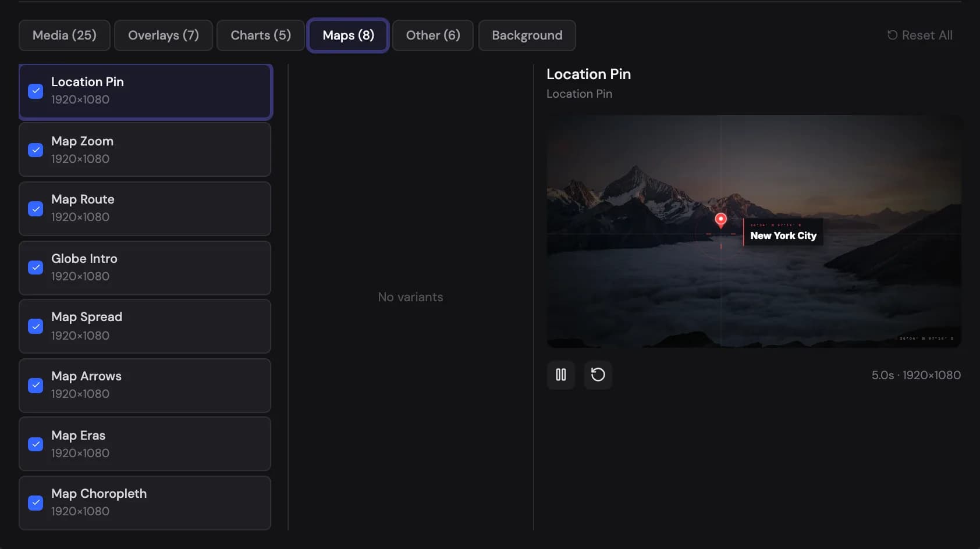Toggle the Globe Intro checkbox
This screenshot has height=549, width=980.
[35, 268]
